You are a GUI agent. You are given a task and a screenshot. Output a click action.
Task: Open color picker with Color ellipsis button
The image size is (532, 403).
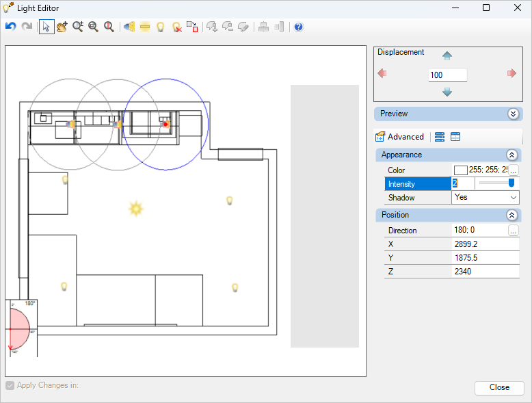point(514,170)
